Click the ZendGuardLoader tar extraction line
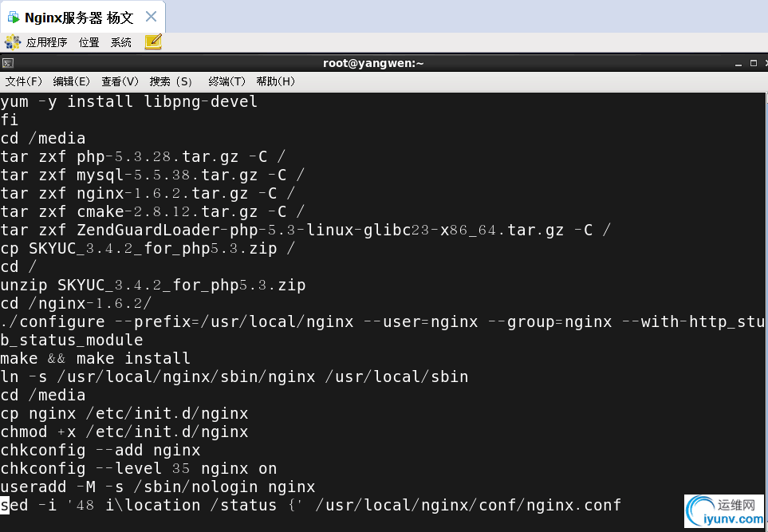This screenshot has width=768, height=532. (x=305, y=231)
